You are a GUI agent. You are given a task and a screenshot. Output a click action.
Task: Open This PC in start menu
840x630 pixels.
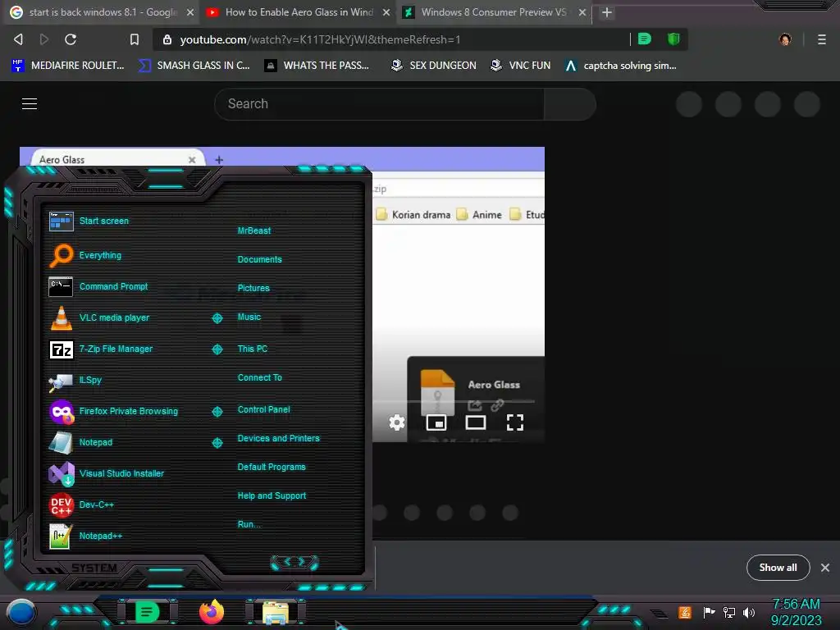(253, 349)
